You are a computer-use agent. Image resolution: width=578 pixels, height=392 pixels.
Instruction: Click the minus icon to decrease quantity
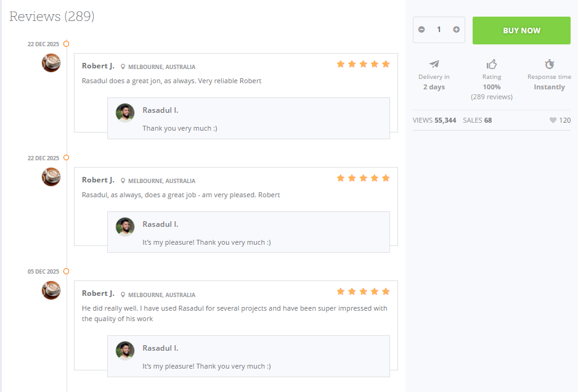(x=421, y=29)
